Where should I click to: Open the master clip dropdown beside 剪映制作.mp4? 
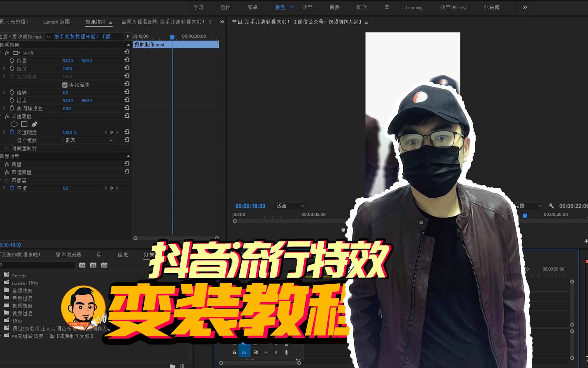pyautogui.click(x=48, y=37)
